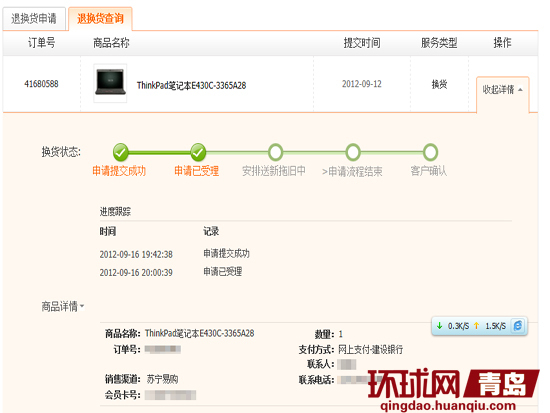Select the 退换货查询 tab

(x=100, y=19)
